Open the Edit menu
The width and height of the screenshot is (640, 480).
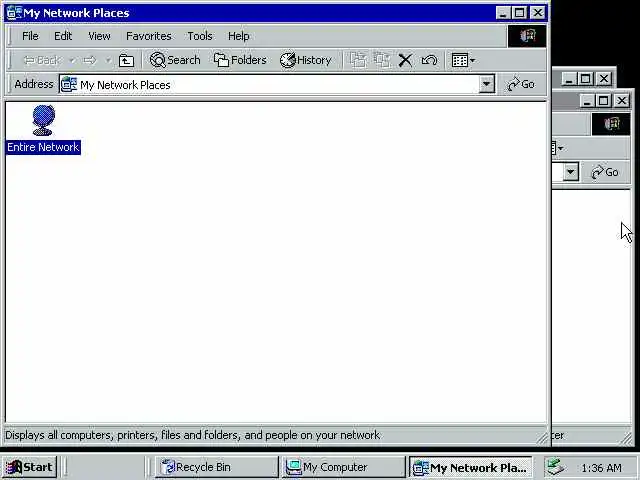[x=63, y=36]
